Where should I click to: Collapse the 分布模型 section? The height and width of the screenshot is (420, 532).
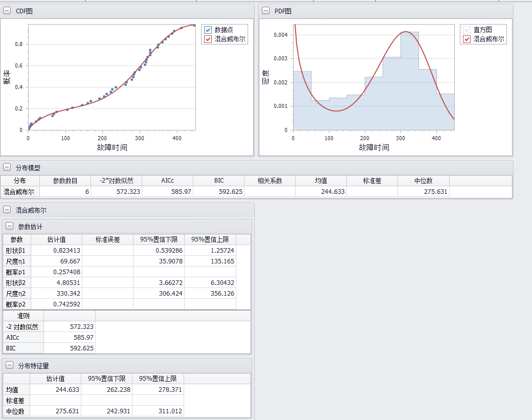(7, 167)
